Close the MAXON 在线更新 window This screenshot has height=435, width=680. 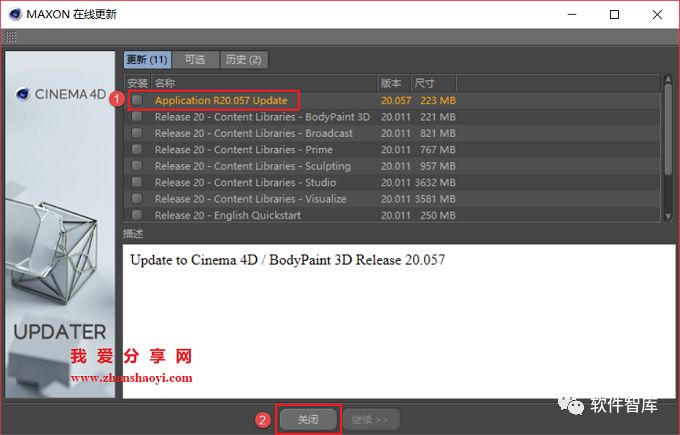(x=657, y=14)
